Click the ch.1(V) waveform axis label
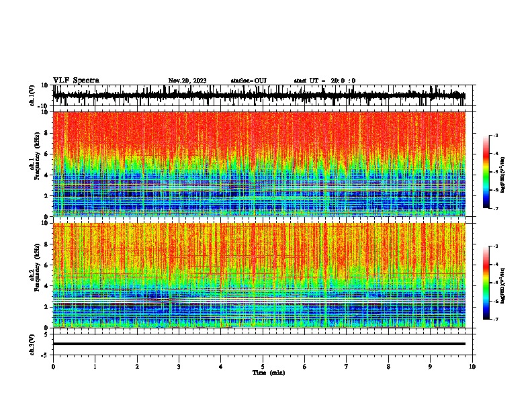Image resolution: width=532 pixels, height=411 pixels. pyautogui.click(x=32, y=95)
